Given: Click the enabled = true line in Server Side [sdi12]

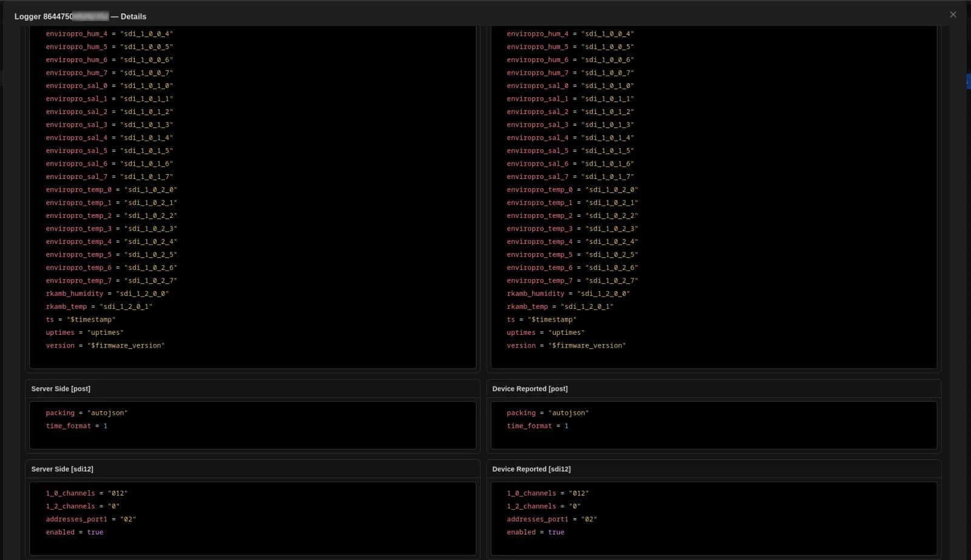Looking at the screenshot, I should (x=75, y=532).
